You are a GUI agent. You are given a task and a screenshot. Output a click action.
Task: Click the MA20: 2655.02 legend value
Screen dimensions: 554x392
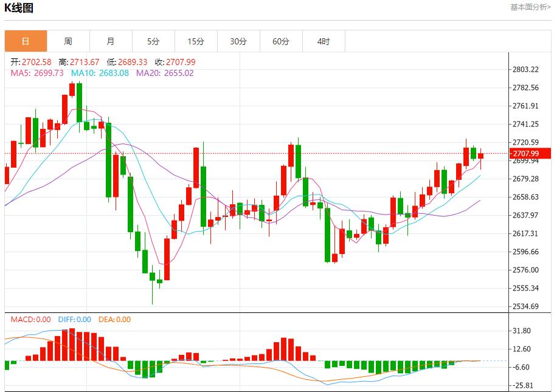(x=165, y=73)
